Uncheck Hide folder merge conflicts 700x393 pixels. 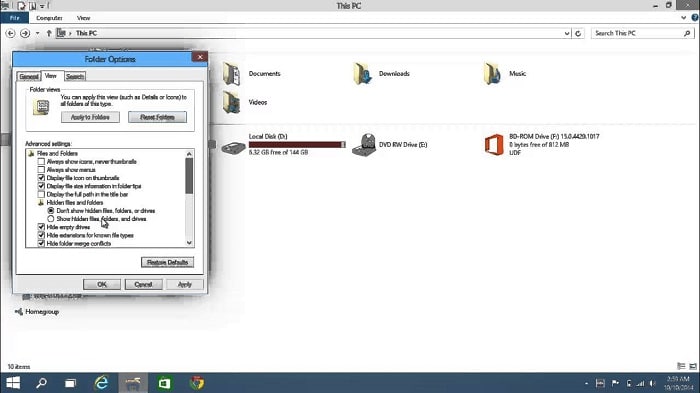(41, 243)
